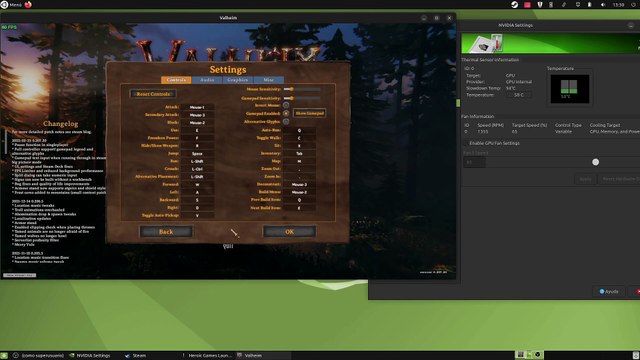Confirm settings with the OK button
This screenshot has height=360, width=640.
[289, 231]
